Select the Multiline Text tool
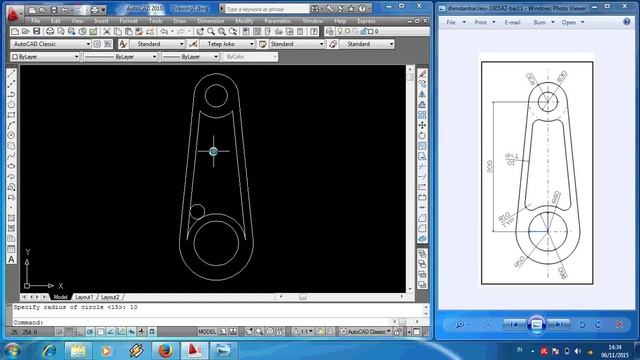The image size is (640, 360). [x=11, y=260]
